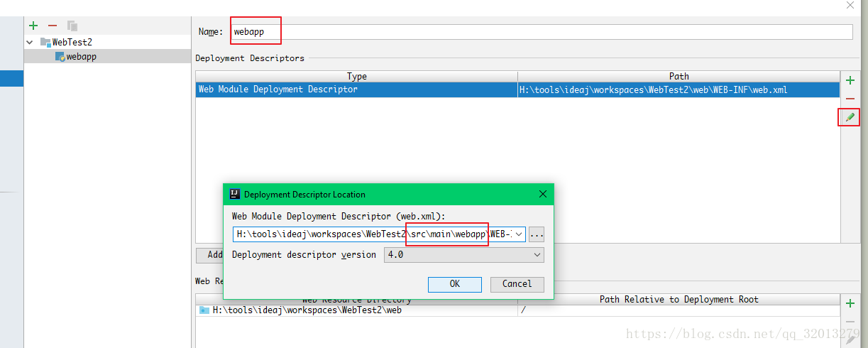The image size is (868, 348).
Task: Select the Web Module Deployment Descriptor row
Action: click(517, 90)
